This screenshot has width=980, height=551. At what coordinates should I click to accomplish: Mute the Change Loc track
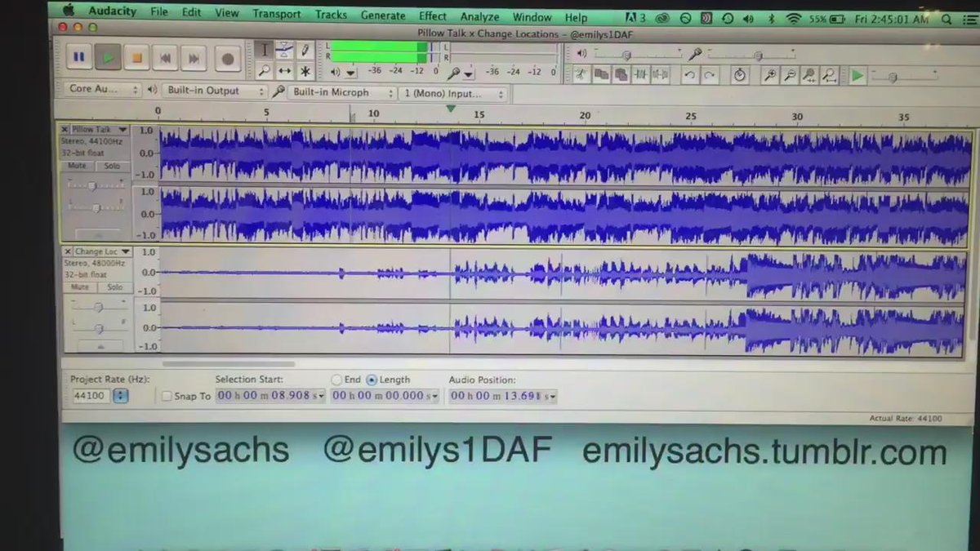[80, 287]
